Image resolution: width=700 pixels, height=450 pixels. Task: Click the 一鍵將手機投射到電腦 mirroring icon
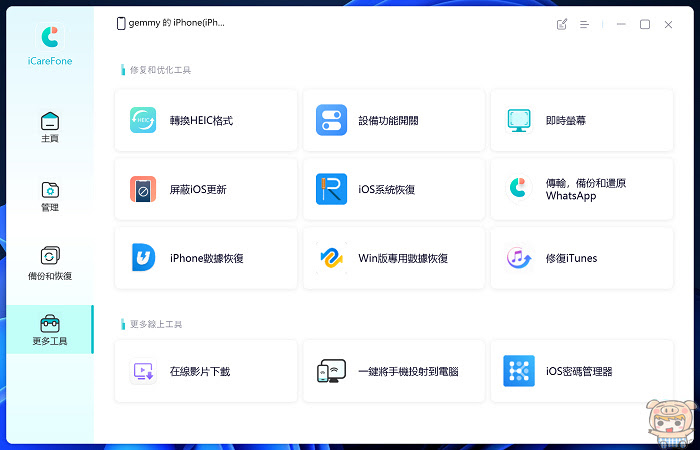331,371
